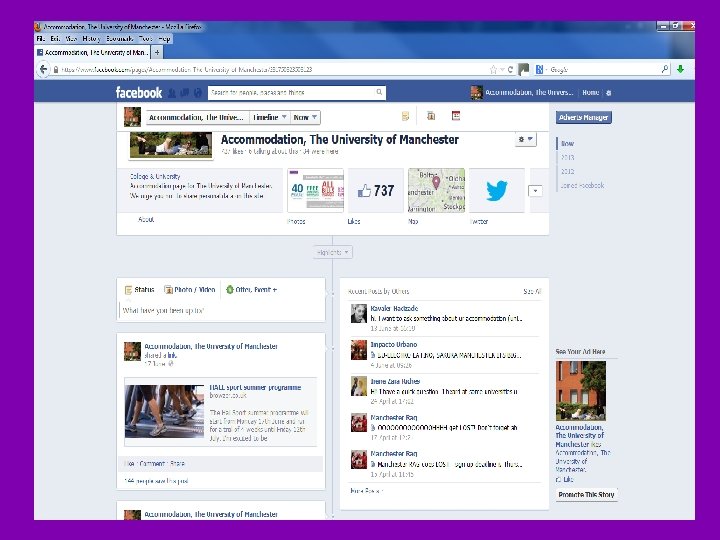Click the Firefox back arrow button
This screenshot has width=720, height=540.
click(x=43, y=69)
